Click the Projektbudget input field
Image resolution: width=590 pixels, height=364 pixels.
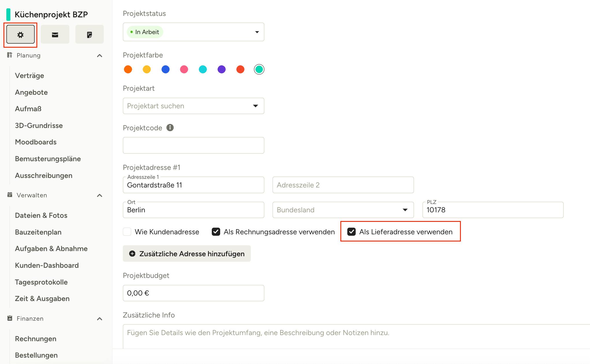coord(193,293)
